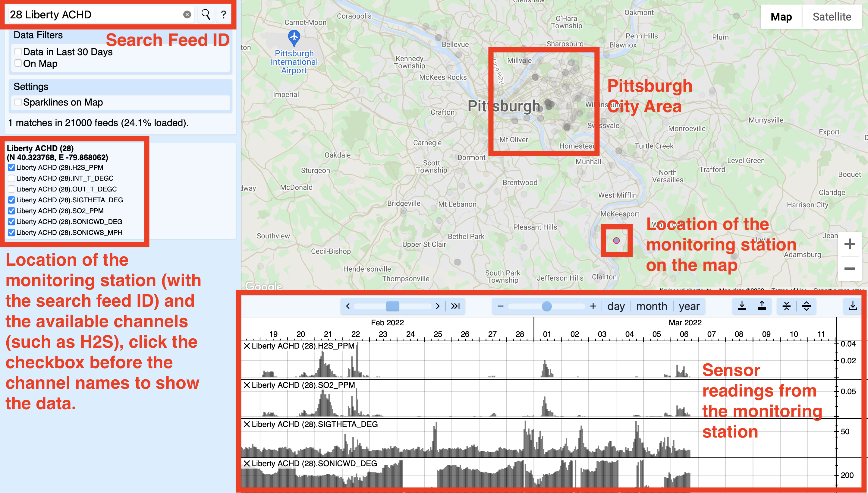Click the upload-arrow icon in plot toolbar
Viewport: 868px width, 493px height.
(762, 306)
